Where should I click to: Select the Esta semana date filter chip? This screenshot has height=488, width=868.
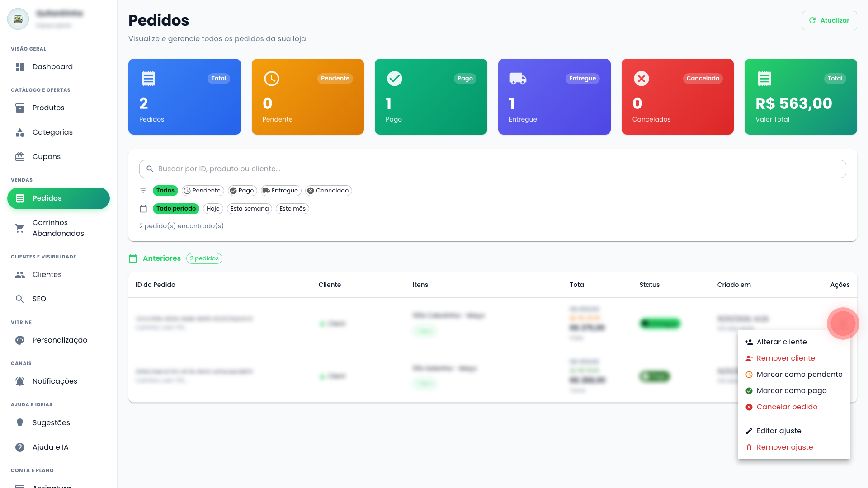(250, 209)
